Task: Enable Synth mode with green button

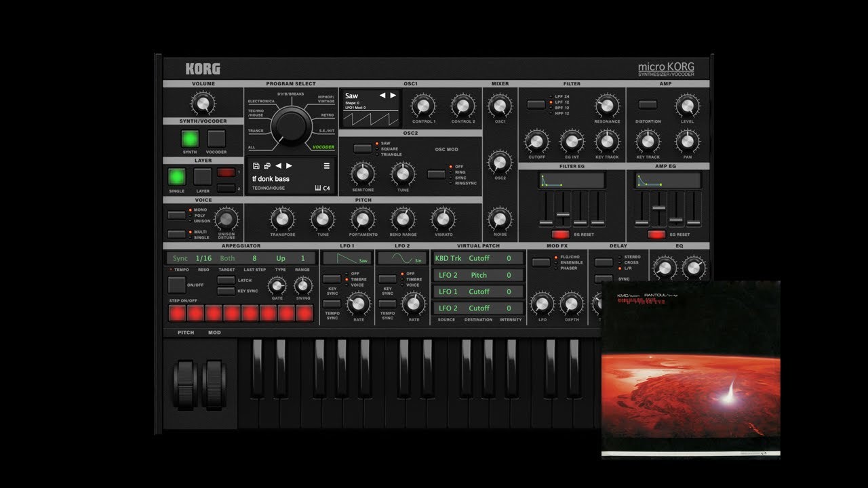Action: pos(190,139)
